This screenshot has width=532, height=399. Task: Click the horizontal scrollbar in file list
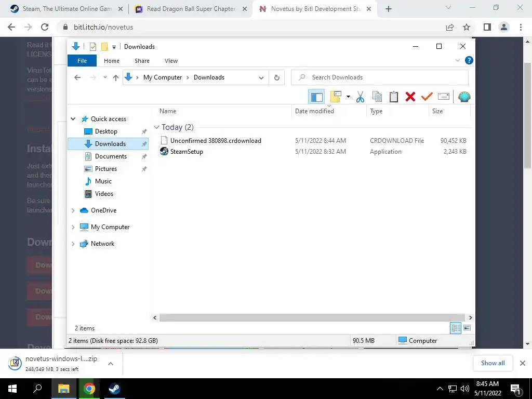(312, 317)
